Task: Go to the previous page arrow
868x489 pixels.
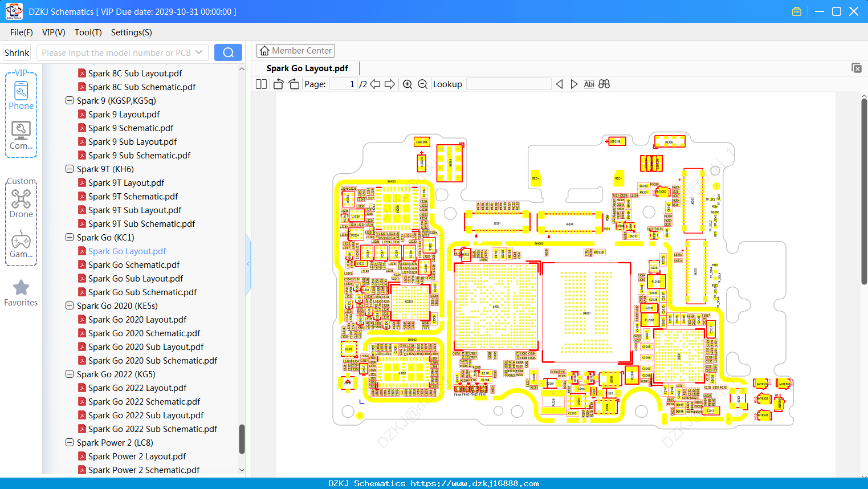Action: 375,84
